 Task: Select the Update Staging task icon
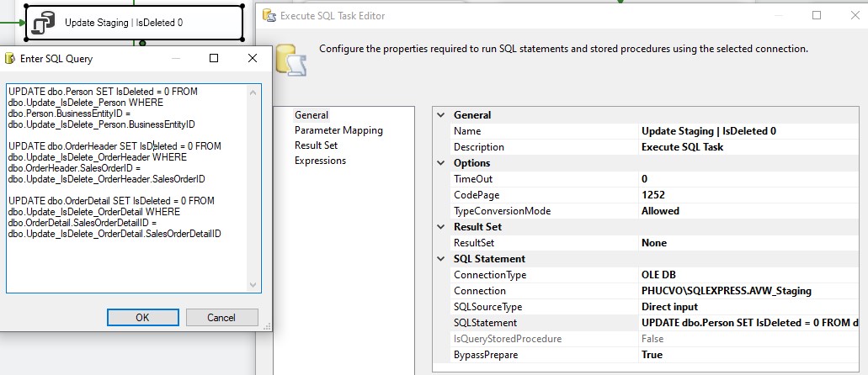coord(43,23)
